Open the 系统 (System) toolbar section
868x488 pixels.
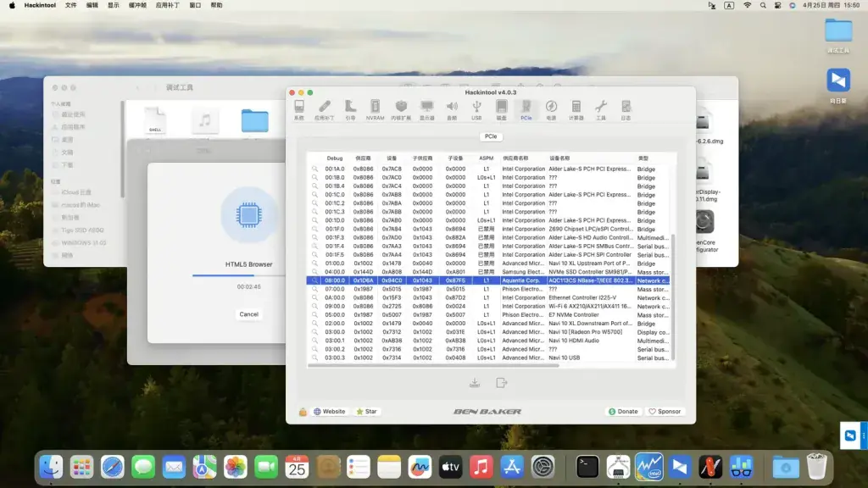click(x=299, y=109)
